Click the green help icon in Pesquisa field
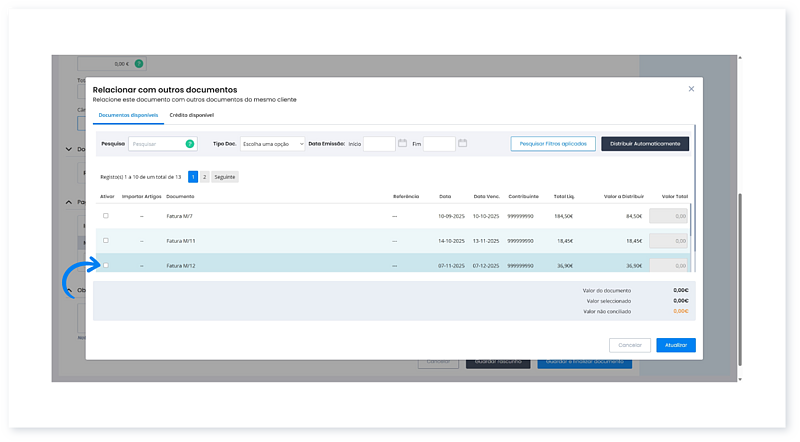 point(189,144)
